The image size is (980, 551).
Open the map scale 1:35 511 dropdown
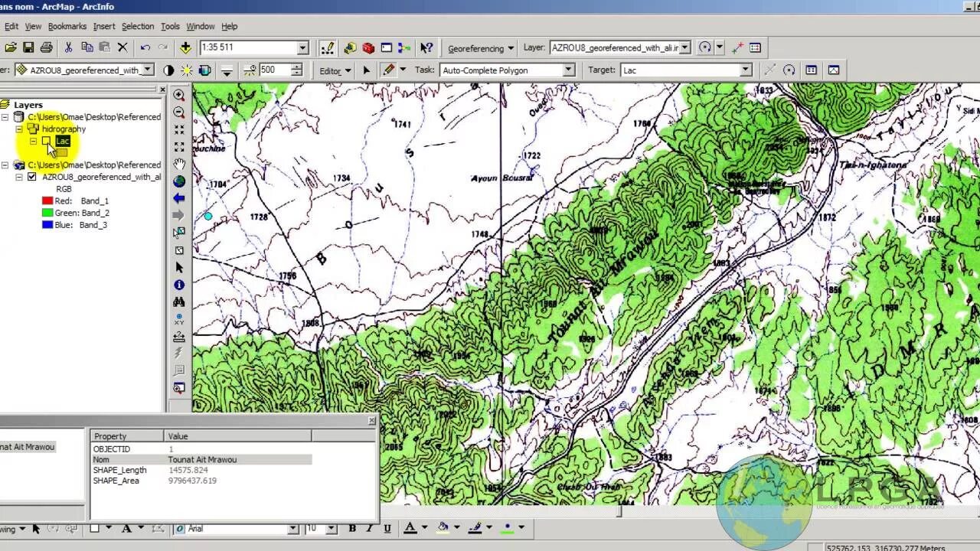(x=302, y=47)
